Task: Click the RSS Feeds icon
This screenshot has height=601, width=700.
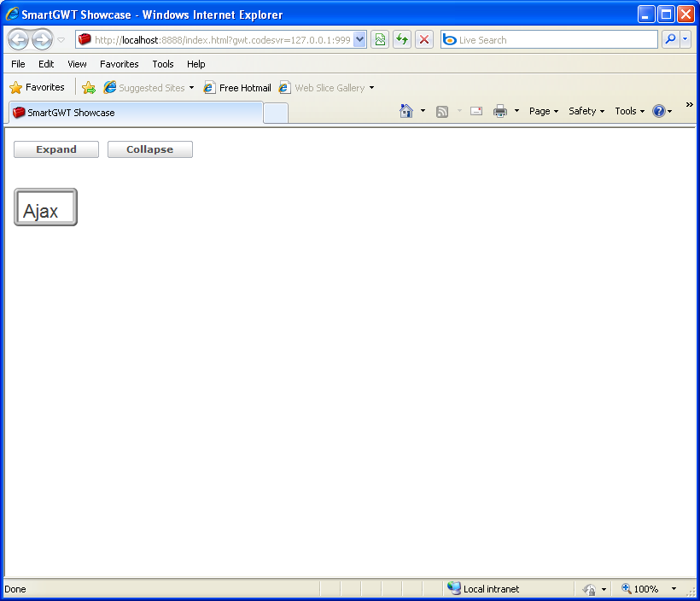Action: [x=442, y=111]
